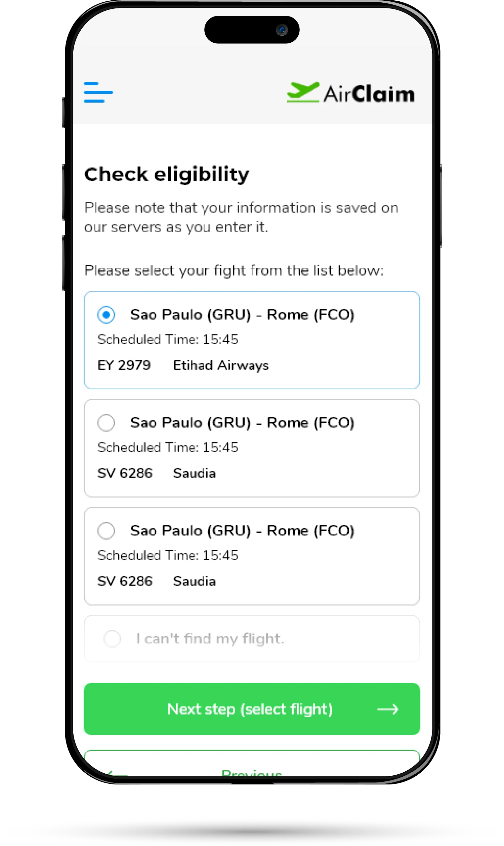Click the Scheduled Time in the Etihad card
Image resolution: width=504 pixels, height=846 pixels.
pyautogui.click(x=168, y=339)
